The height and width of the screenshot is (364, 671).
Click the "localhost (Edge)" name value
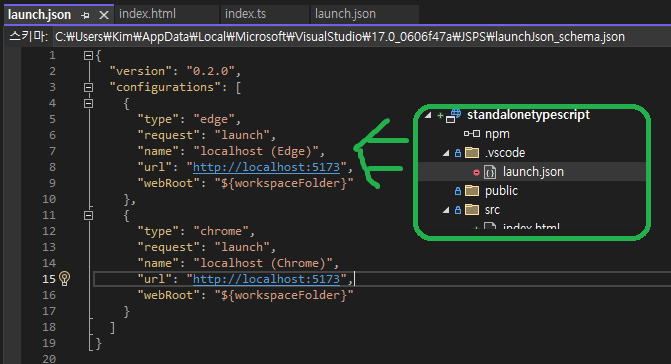tap(256, 151)
